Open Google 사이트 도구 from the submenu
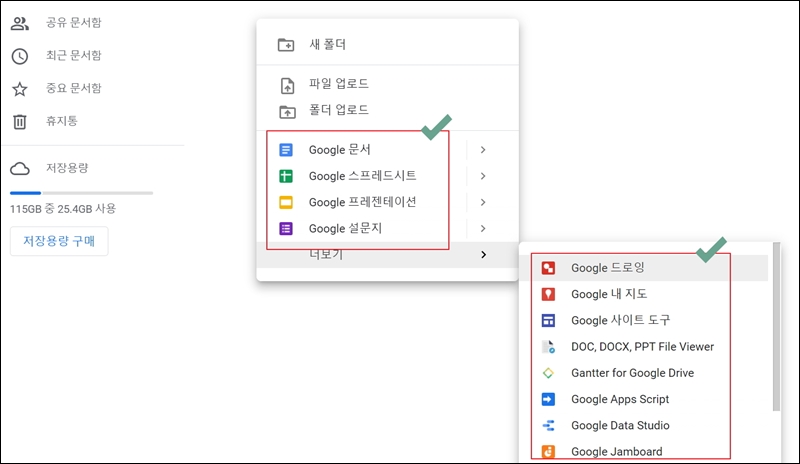 (x=644, y=321)
